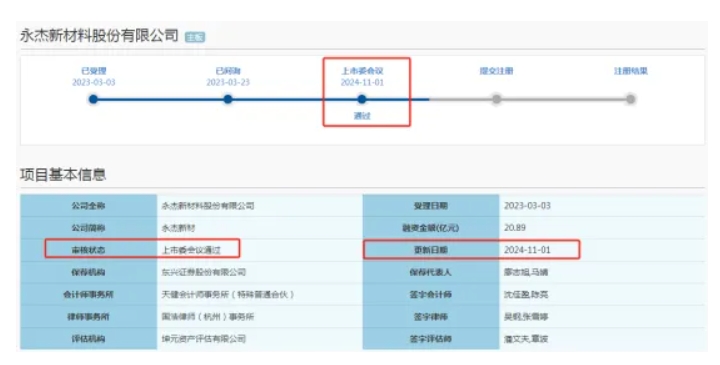Click the 更新日期 label cell

[x=431, y=250]
